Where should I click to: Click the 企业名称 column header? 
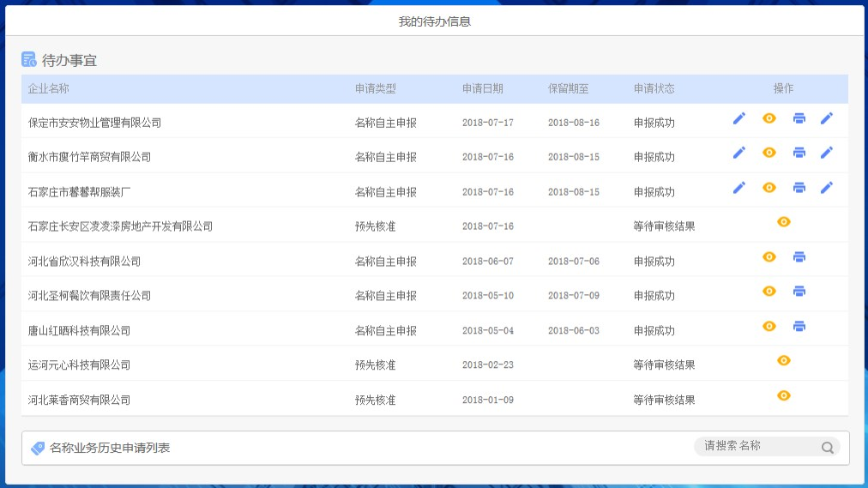tap(49, 88)
